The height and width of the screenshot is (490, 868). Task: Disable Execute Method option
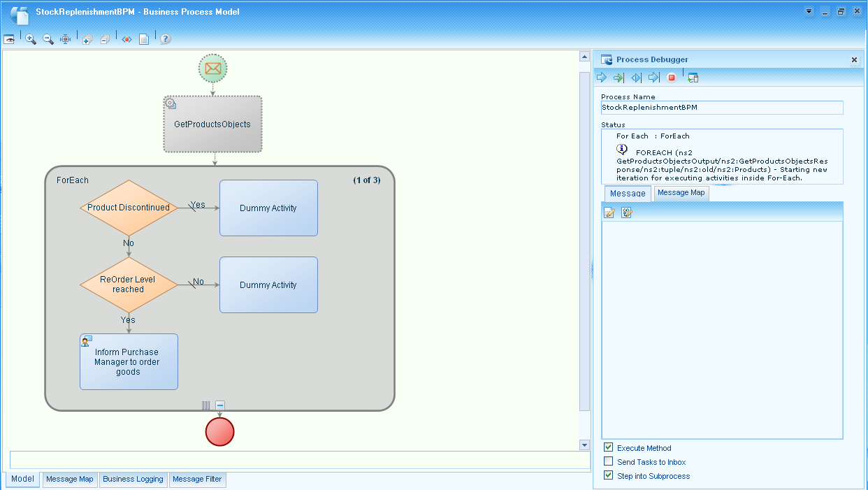tap(608, 448)
